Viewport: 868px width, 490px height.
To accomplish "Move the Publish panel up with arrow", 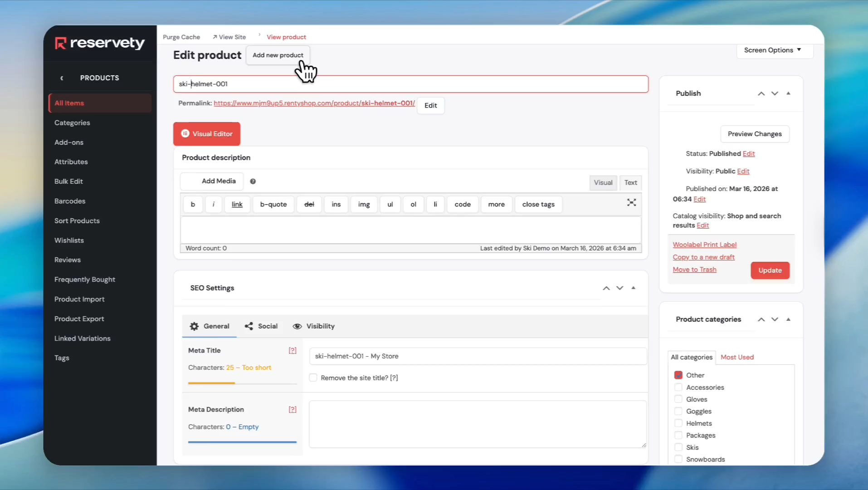I will click(761, 93).
